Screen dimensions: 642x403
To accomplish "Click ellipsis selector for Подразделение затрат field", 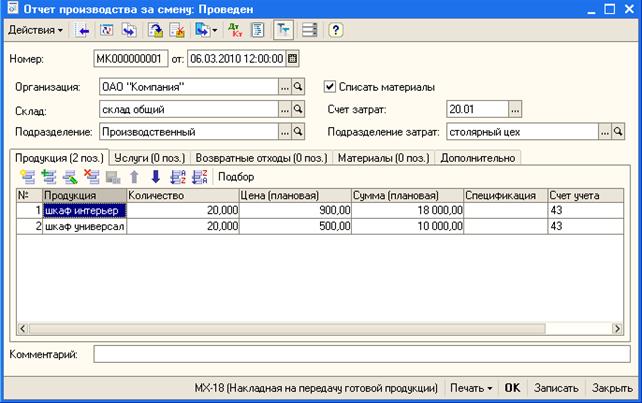I will click(604, 131).
